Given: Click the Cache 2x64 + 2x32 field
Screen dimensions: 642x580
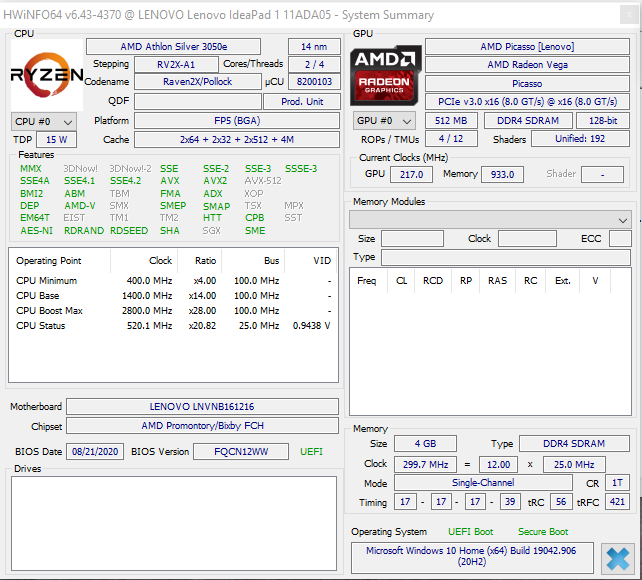Looking at the screenshot, I should [x=237, y=140].
